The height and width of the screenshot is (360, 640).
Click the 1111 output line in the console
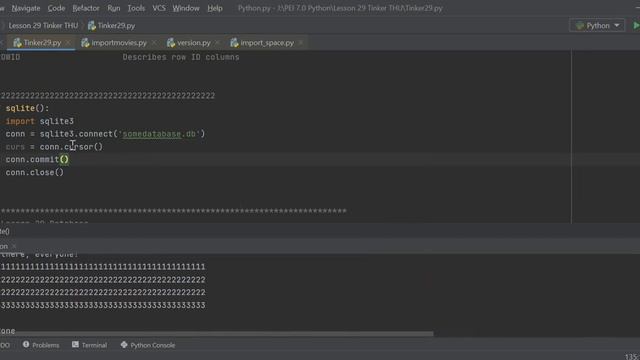click(103, 267)
